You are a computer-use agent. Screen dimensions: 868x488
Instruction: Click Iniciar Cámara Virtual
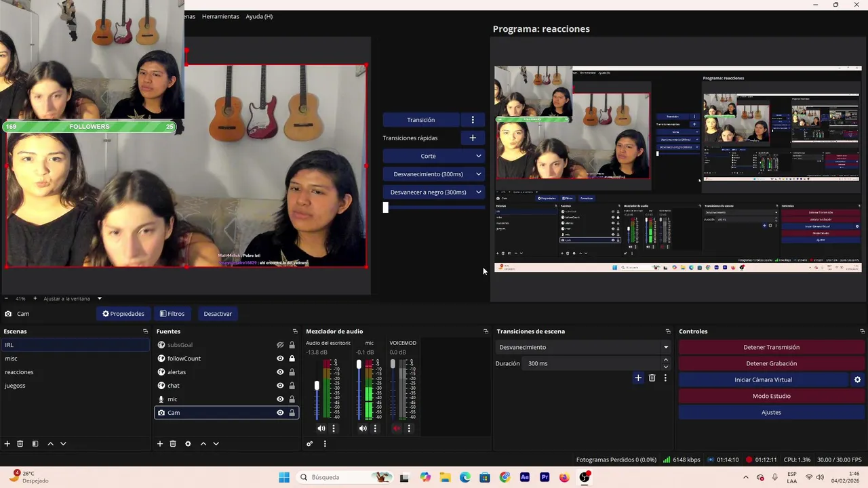[x=763, y=380]
